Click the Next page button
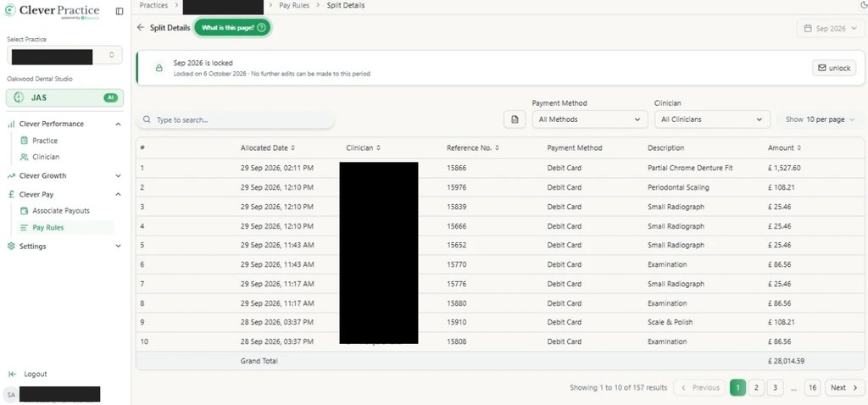This screenshot has width=868, height=405. [844, 388]
